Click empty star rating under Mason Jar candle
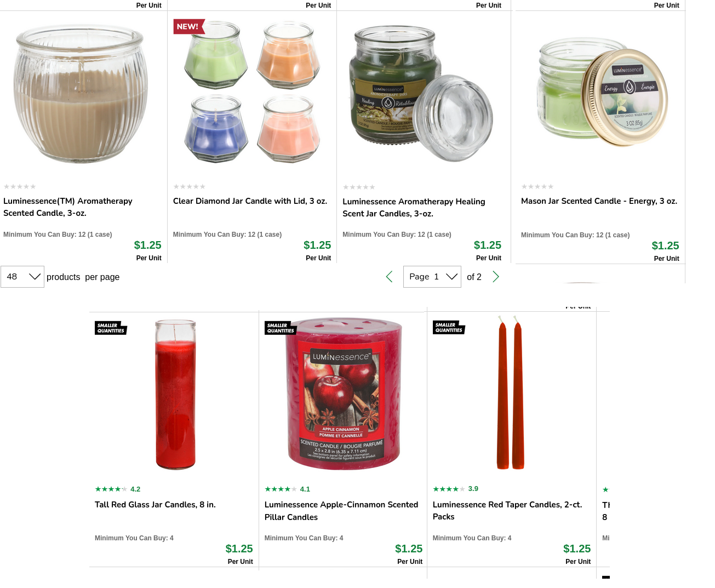 [537, 187]
